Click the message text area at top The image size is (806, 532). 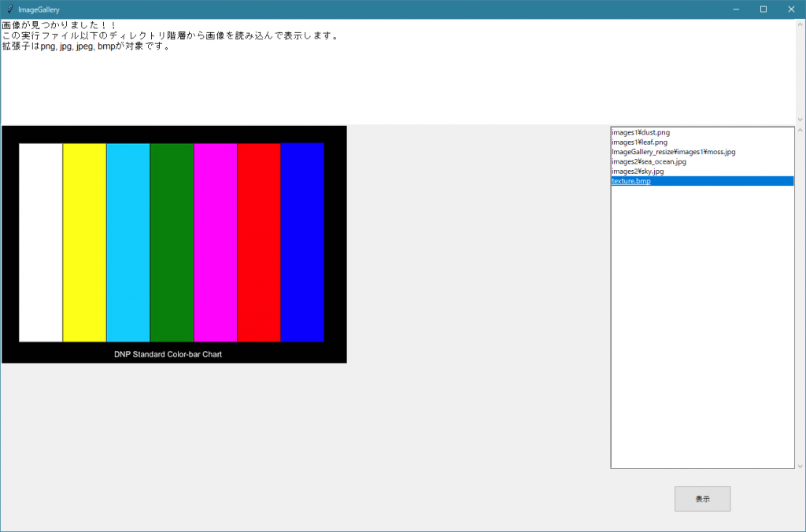point(398,72)
